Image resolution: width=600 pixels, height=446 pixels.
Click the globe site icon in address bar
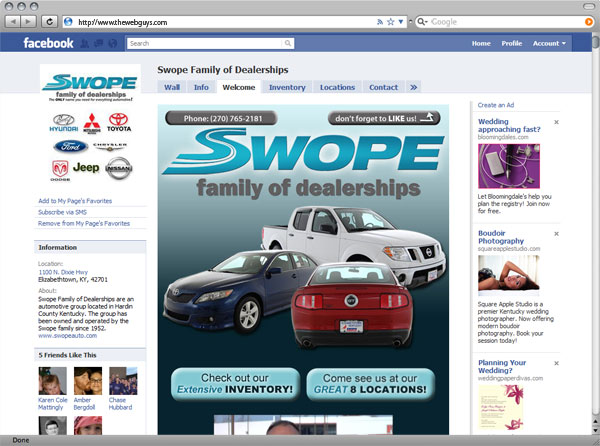(x=68, y=22)
